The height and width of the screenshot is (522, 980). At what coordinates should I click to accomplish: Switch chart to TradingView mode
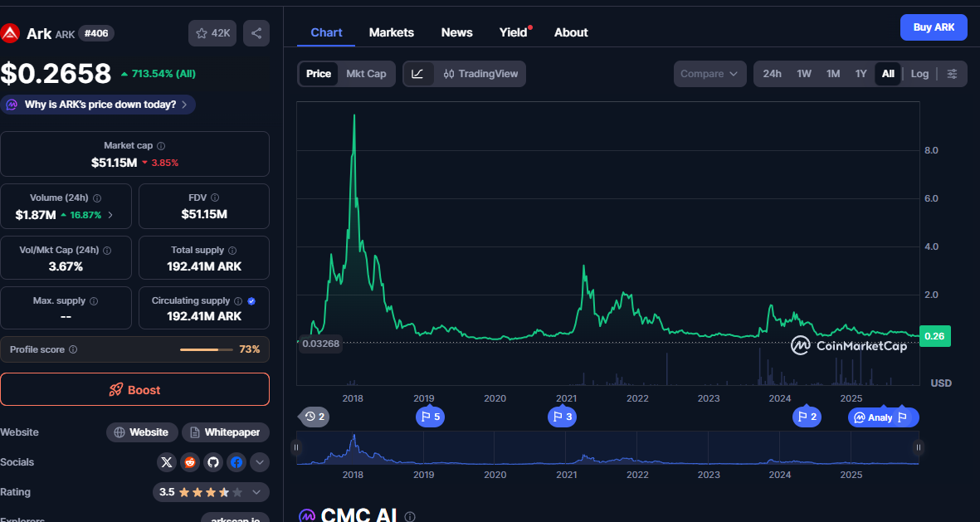pos(480,74)
